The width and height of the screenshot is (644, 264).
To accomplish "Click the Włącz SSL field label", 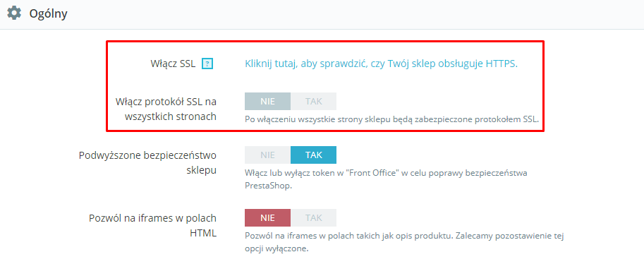I will click(x=173, y=64).
